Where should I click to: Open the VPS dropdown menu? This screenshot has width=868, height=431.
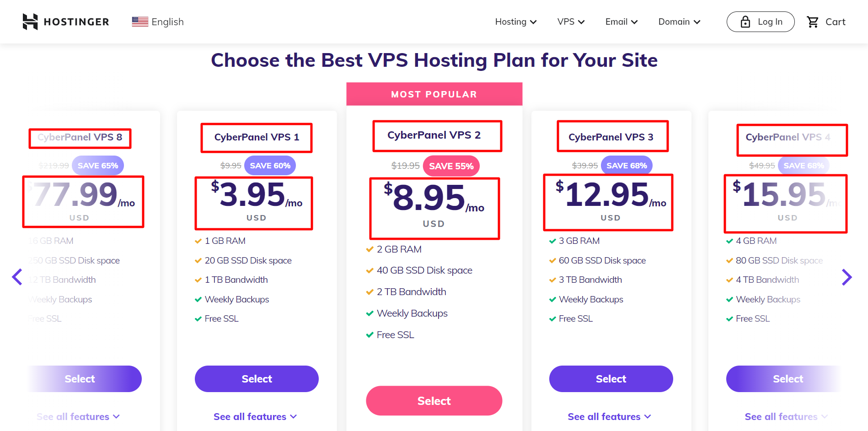tap(571, 22)
